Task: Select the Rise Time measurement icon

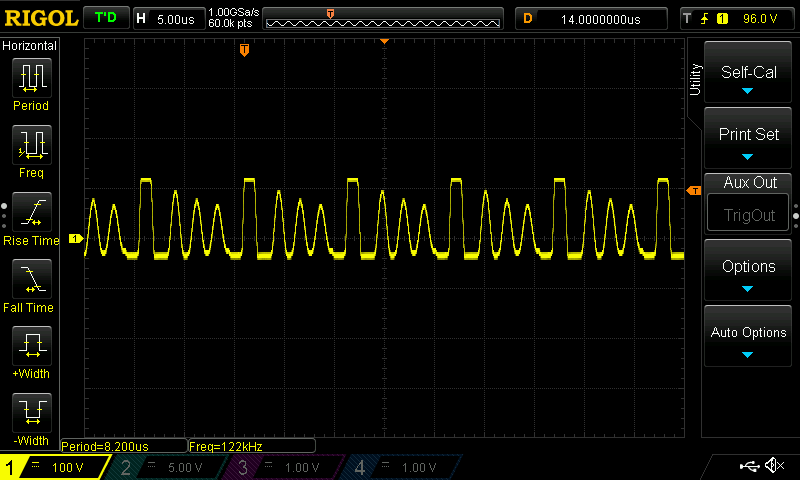Action: 32,212
